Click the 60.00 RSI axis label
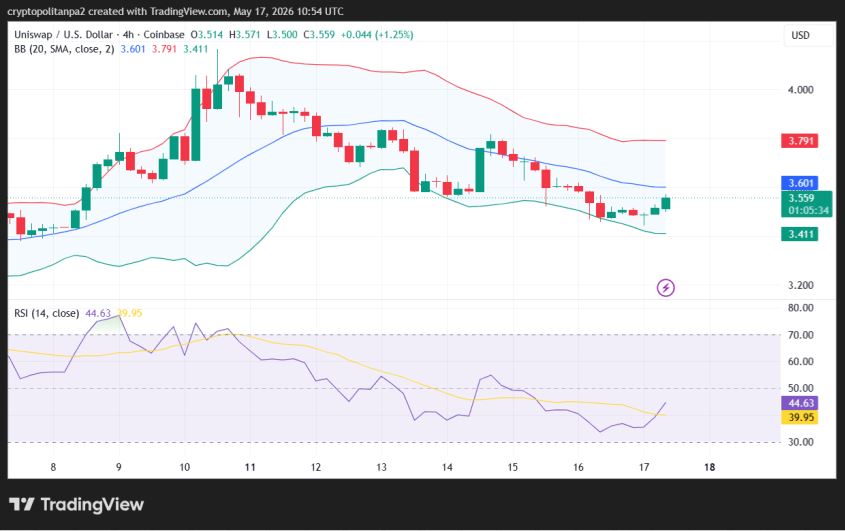The width and height of the screenshot is (845, 531). point(801,361)
